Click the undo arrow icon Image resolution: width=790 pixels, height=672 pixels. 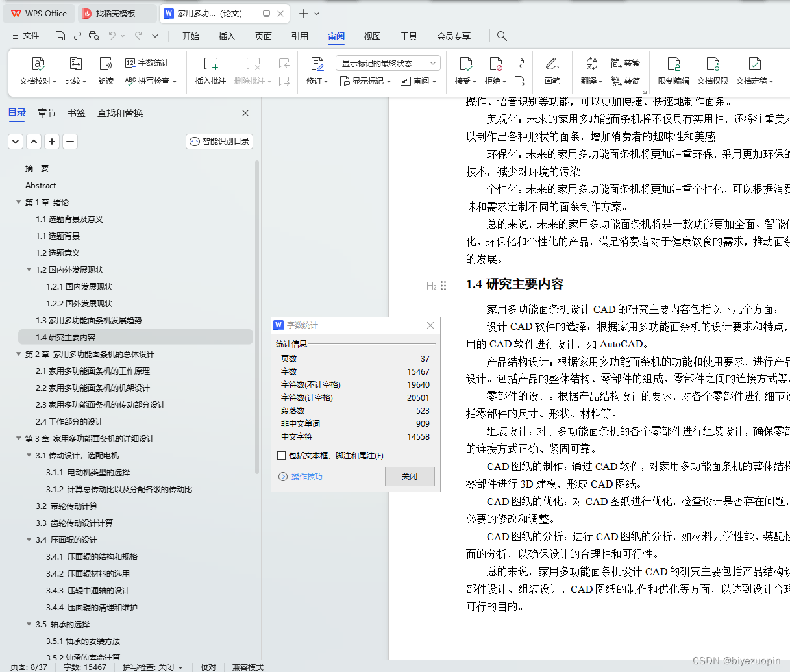point(112,36)
